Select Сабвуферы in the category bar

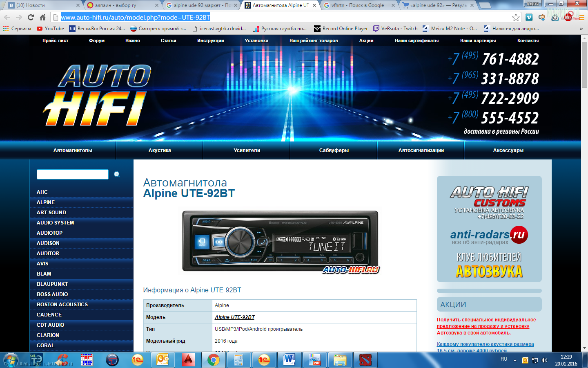[x=334, y=150]
